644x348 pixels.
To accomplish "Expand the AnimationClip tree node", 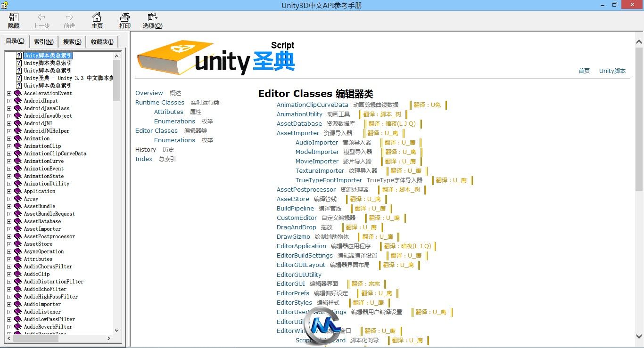I will pyautogui.click(x=9, y=146).
